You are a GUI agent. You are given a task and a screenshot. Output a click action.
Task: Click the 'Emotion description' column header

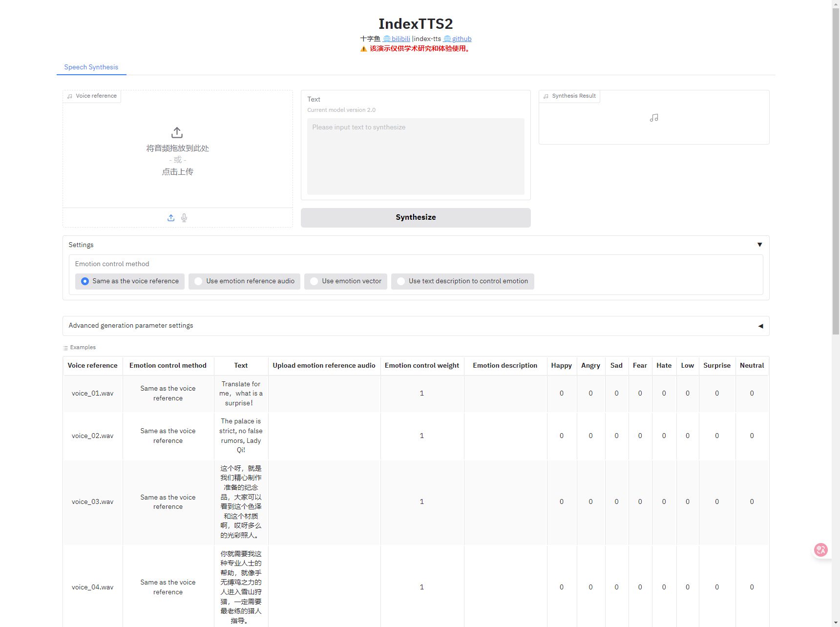[505, 366]
